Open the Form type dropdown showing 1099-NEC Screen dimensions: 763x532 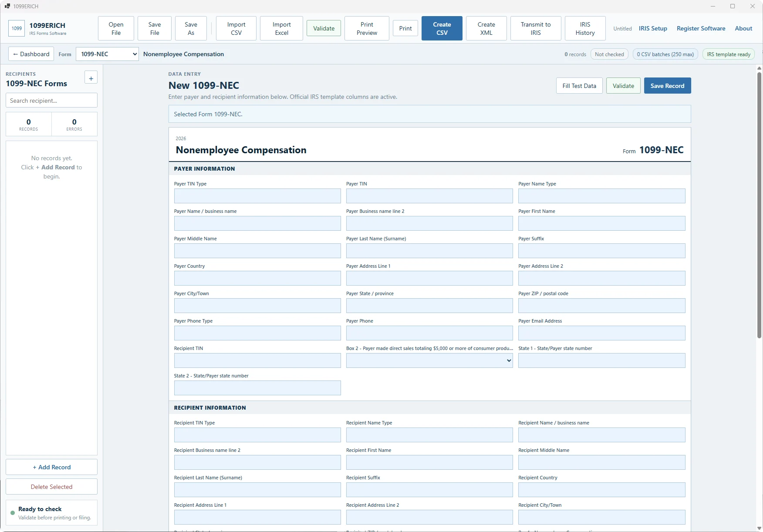pos(107,54)
